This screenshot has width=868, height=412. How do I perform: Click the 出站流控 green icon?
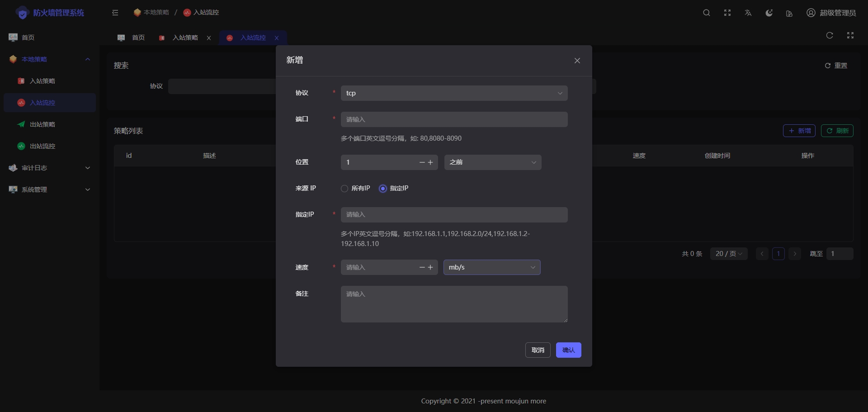pyautogui.click(x=21, y=146)
